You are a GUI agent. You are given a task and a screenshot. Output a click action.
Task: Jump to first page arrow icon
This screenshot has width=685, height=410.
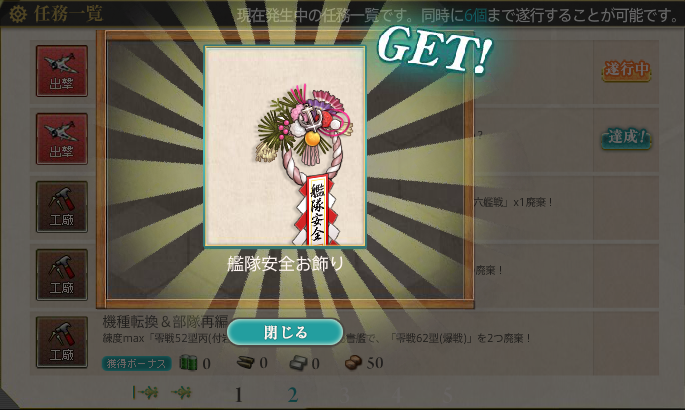[145, 393]
